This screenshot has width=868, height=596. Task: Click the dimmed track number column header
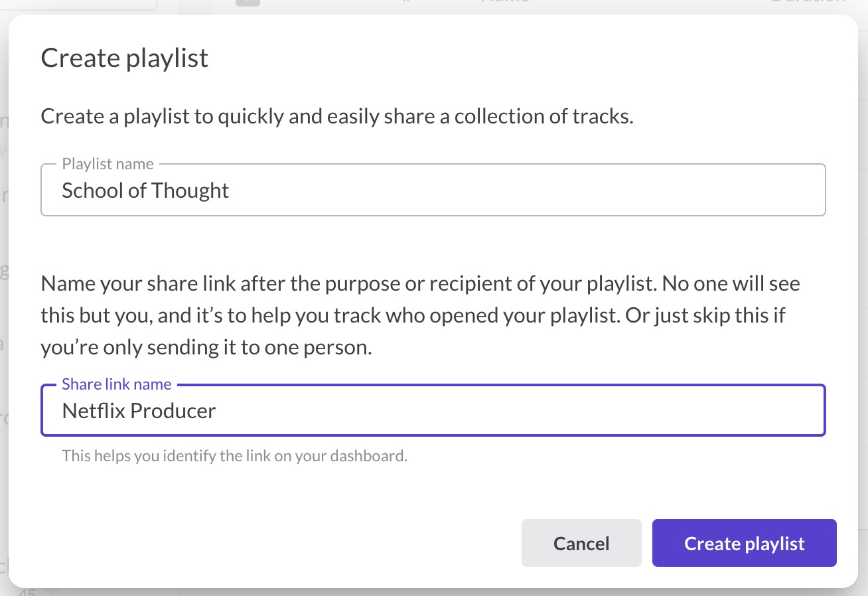click(x=405, y=3)
